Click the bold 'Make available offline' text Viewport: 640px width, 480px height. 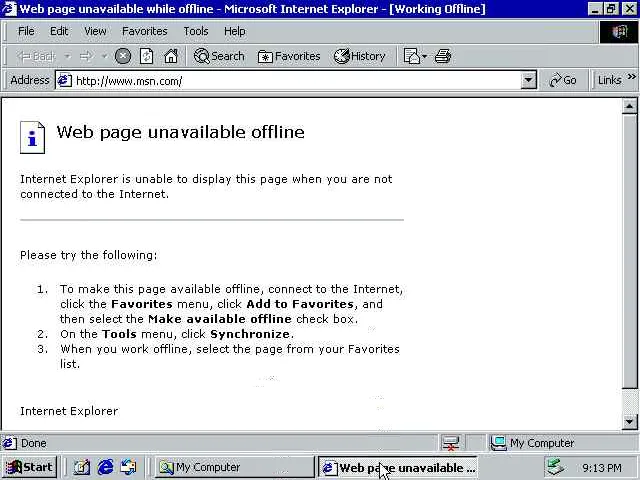220,319
